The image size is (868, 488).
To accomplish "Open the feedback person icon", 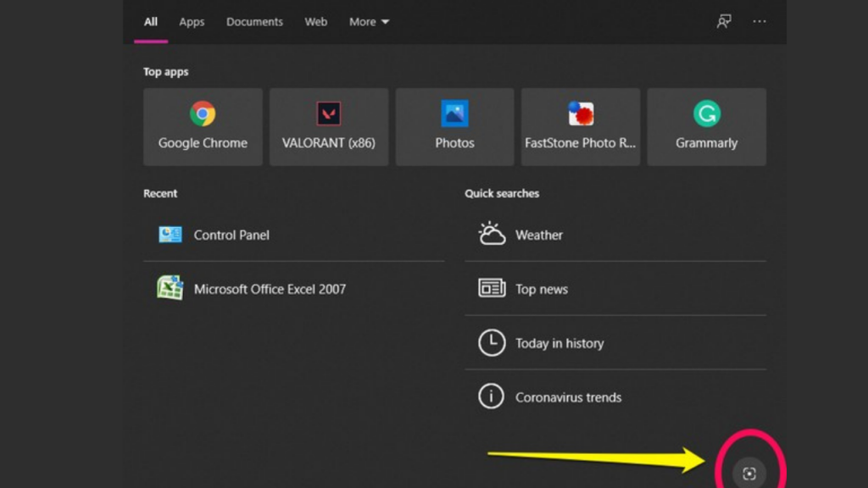I will [724, 21].
